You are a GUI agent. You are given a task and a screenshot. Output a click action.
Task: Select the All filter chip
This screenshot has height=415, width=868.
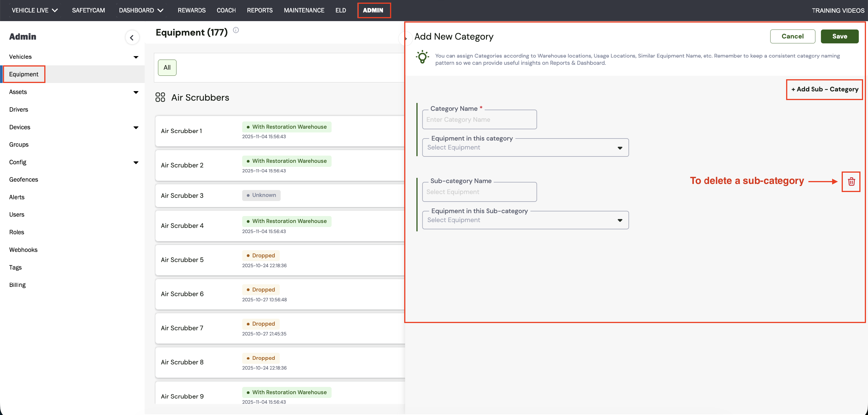(x=167, y=67)
